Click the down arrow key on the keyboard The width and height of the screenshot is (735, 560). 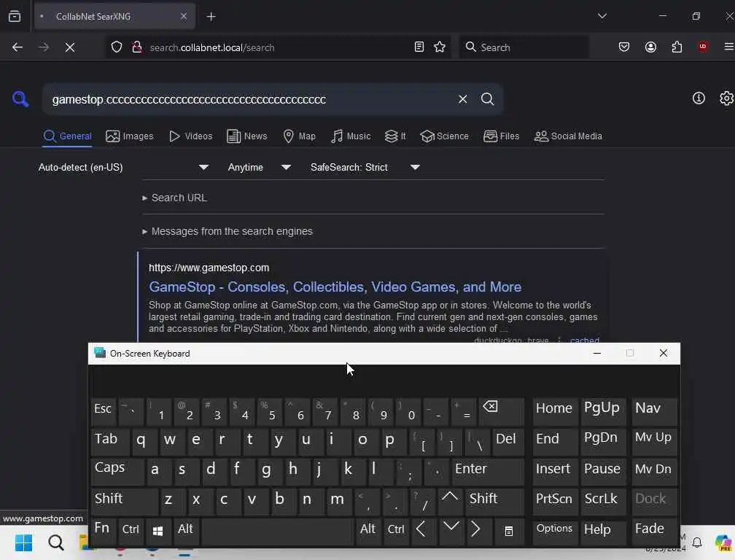tap(451, 531)
